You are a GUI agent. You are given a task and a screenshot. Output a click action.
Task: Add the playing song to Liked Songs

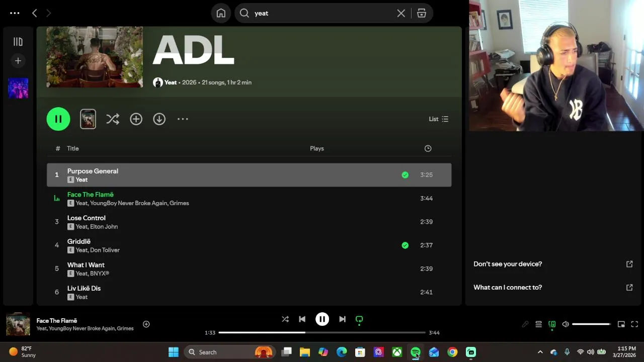(146, 324)
